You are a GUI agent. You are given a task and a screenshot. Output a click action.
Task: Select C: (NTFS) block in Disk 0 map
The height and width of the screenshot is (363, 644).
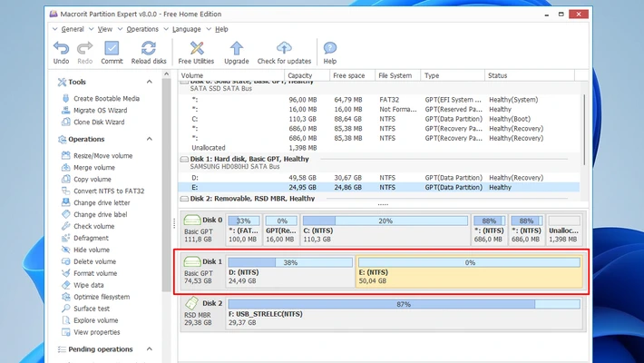pos(385,230)
